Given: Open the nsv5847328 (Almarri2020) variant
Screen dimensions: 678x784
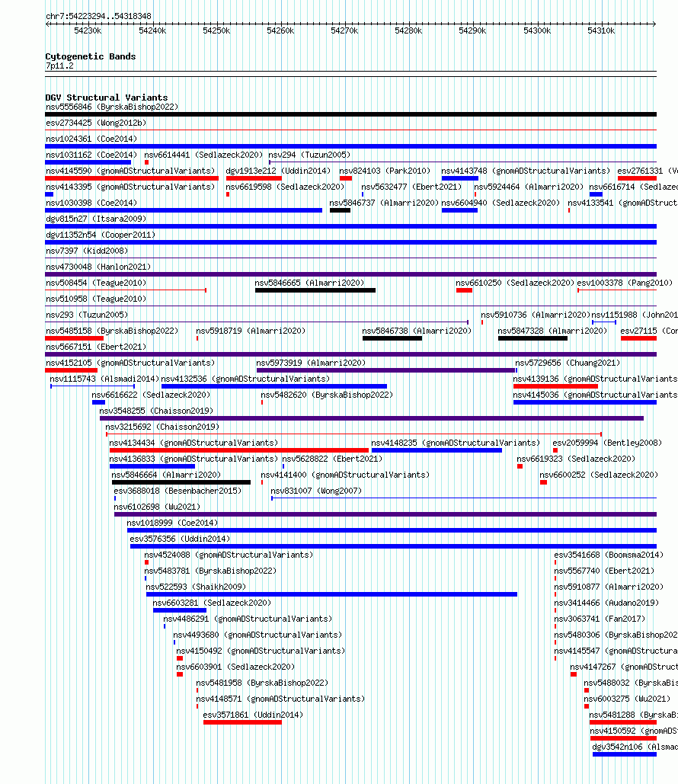Looking at the screenshot, I should (552, 331).
